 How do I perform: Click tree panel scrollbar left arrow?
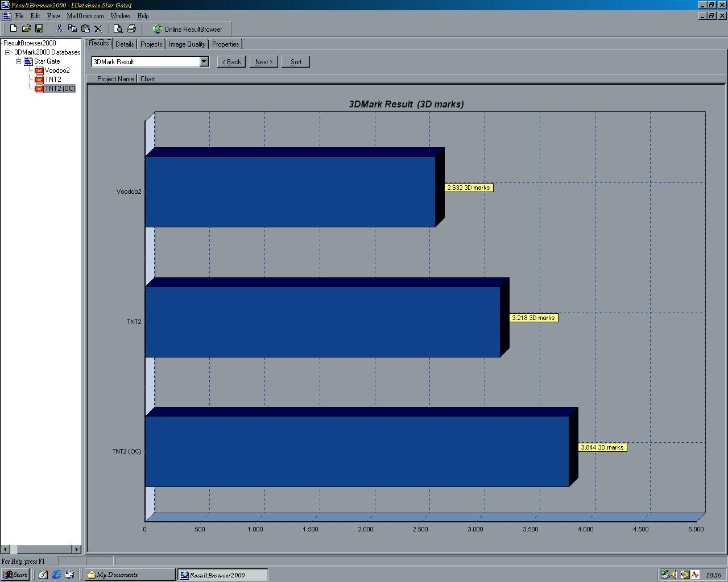pos(6,549)
